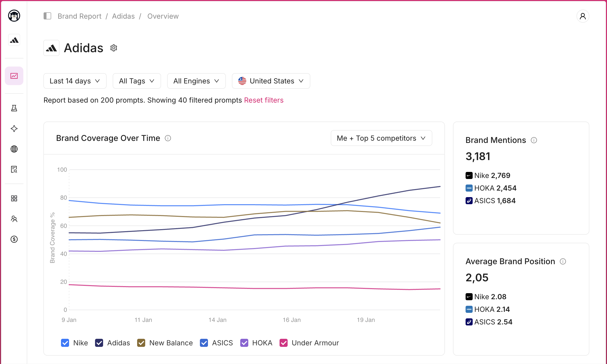The height and width of the screenshot is (364, 607).
Task: Open the Last 14 days dropdown
Action: 75,81
